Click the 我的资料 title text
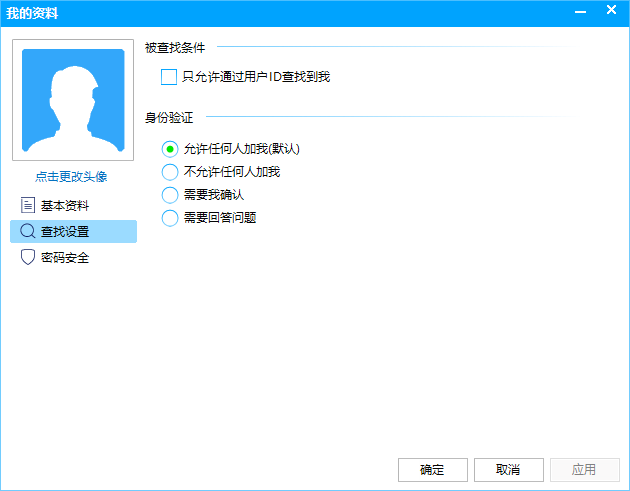The height and width of the screenshot is (491, 630). [32, 13]
